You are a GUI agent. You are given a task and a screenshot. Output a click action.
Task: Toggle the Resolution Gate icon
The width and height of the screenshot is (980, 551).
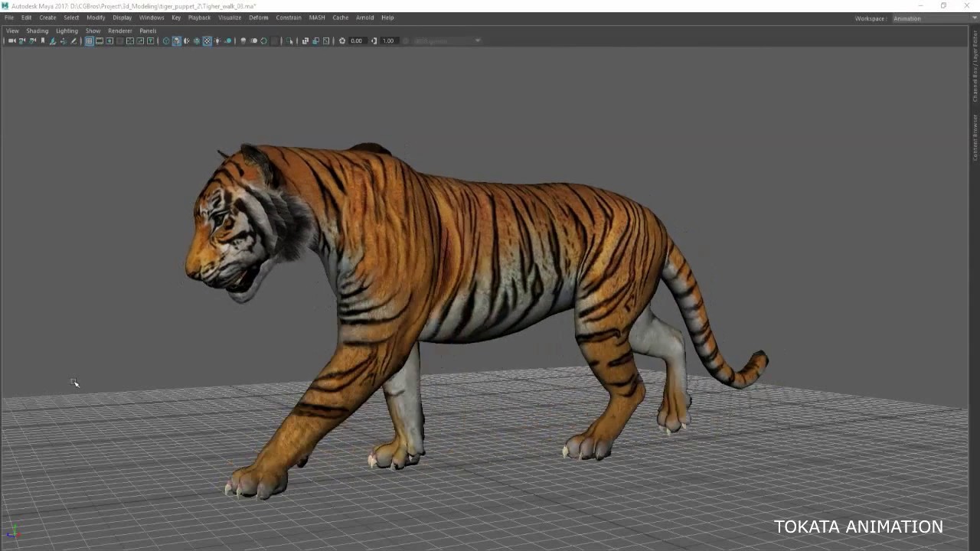pos(109,41)
